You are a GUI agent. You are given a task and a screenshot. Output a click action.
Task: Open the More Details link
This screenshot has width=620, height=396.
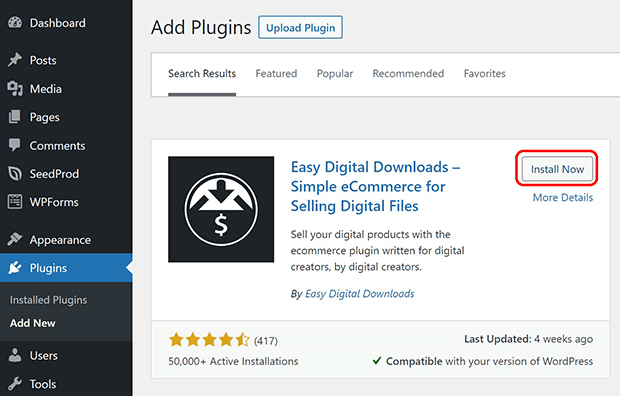[563, 197]
